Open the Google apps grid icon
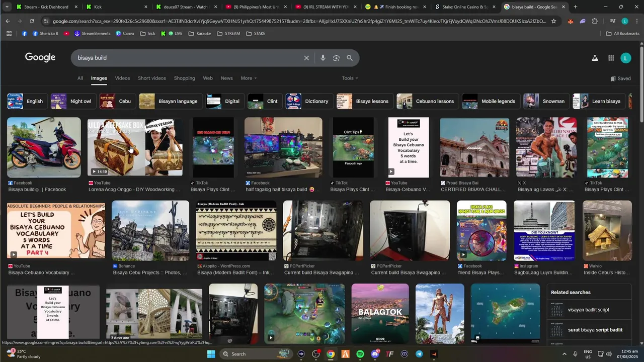This screenshot has width=644, height=362. pos(611,58)
